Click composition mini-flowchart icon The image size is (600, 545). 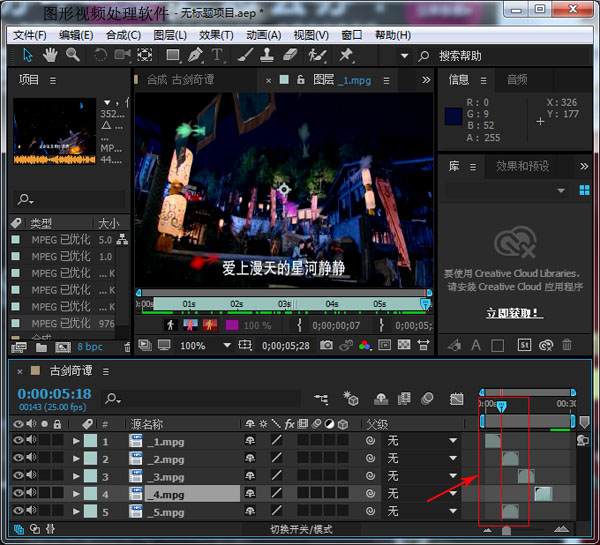pyautogui.click(x=321, y=399)
